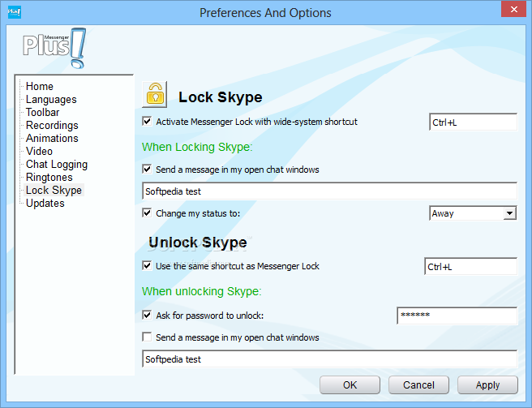Screen dimensions: 532x408
Task: Click the OK button
Action: 350,385
